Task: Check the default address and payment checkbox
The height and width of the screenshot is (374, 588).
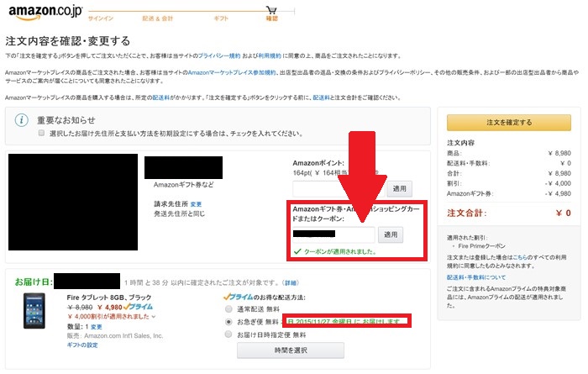Action: (41, 133)
